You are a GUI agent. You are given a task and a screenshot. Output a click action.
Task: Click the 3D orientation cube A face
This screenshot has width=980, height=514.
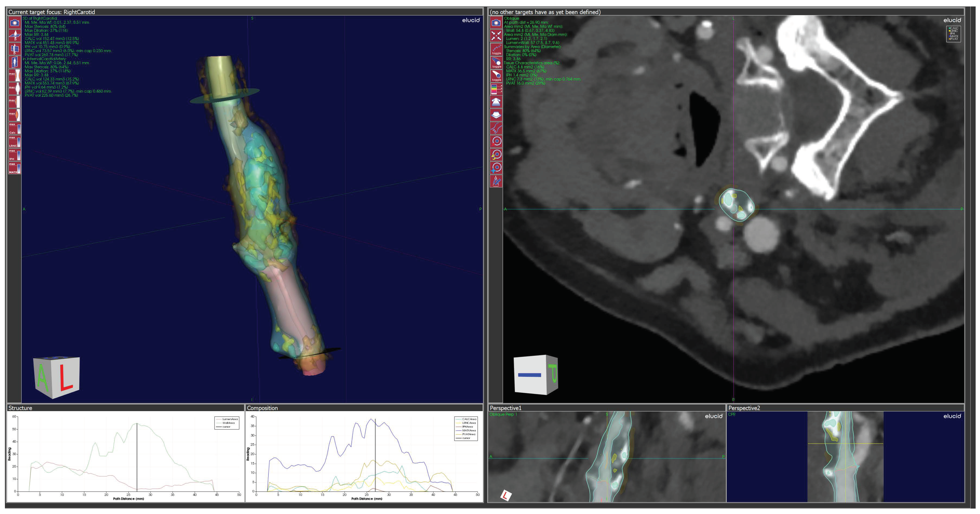43,378
